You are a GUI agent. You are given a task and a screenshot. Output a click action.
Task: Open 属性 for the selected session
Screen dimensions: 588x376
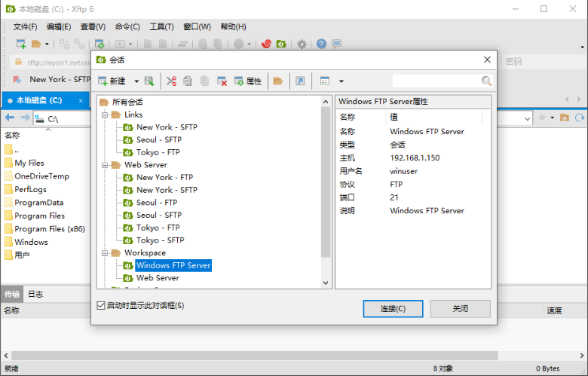[x=247, y=81]
